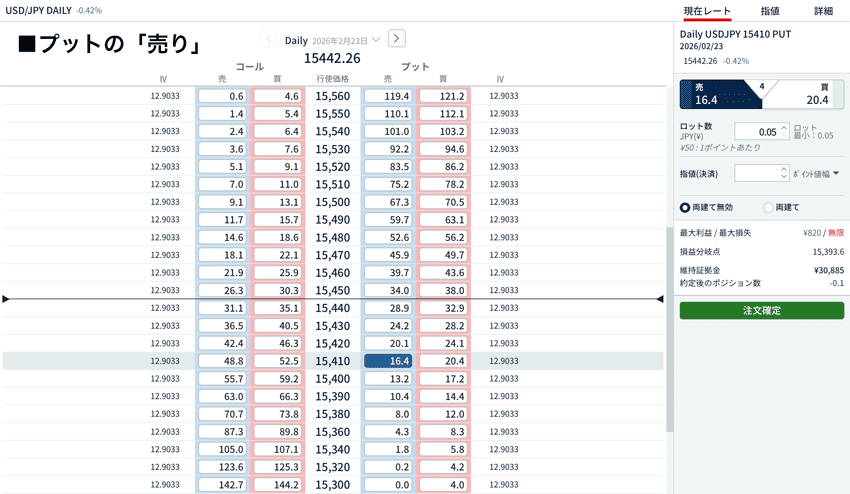Image resolution: width=850 pixels, height=494 pixels.
Task: Switch to the 指値 tab
Action: coord(770,10)
